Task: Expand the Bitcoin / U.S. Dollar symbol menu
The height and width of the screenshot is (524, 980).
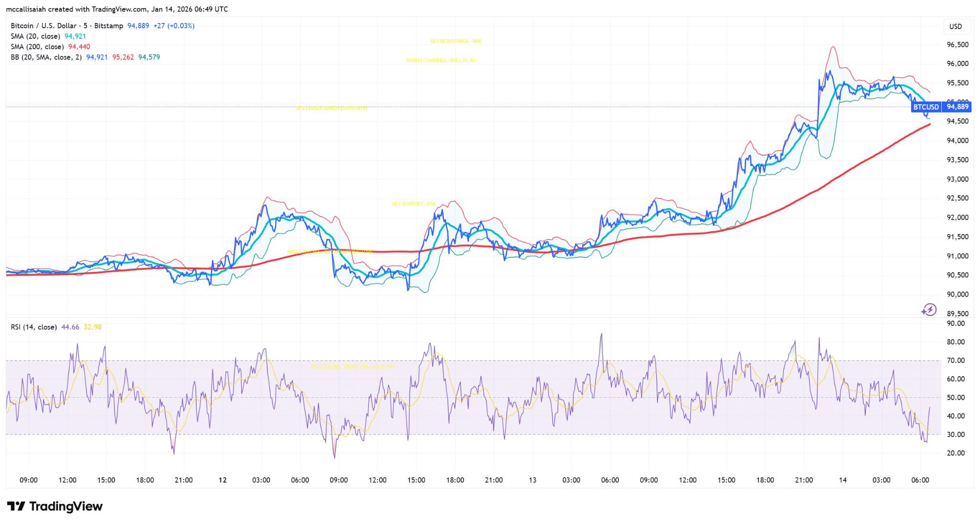Action: tap(43, 26)
